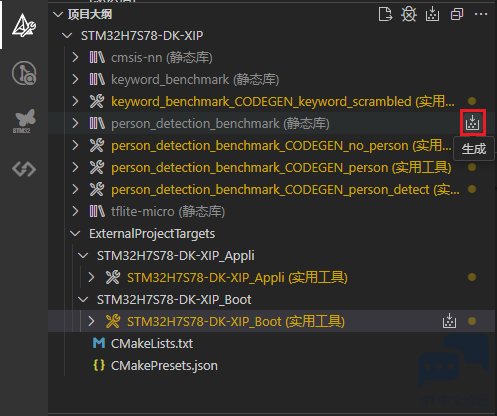
Task: Collapse the STM32H7S78-DK-XIP root node
Action: [67, 35]
